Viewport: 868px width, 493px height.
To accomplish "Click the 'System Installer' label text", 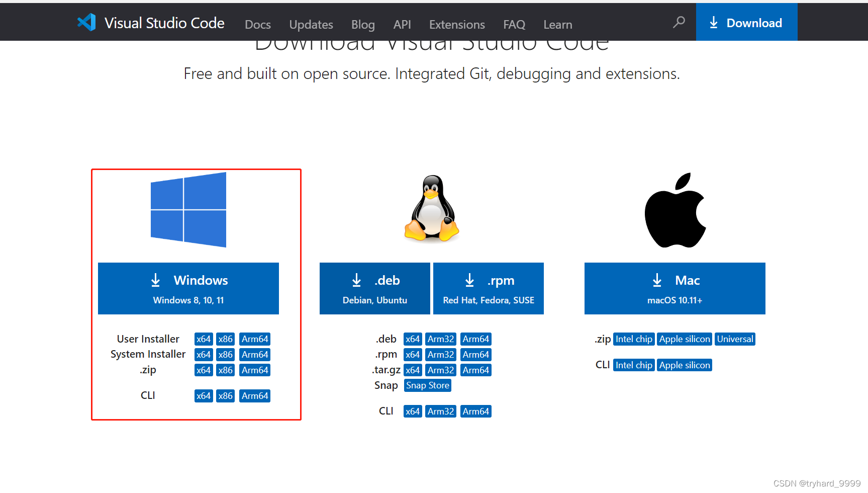I will [148, 355].
